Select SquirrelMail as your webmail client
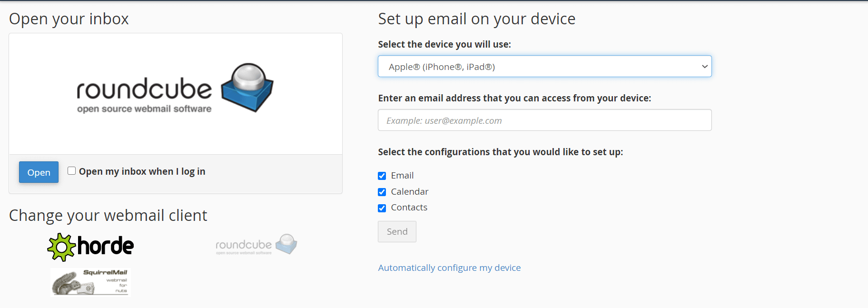This screenshot has height=308, width=868. (89, 282)
